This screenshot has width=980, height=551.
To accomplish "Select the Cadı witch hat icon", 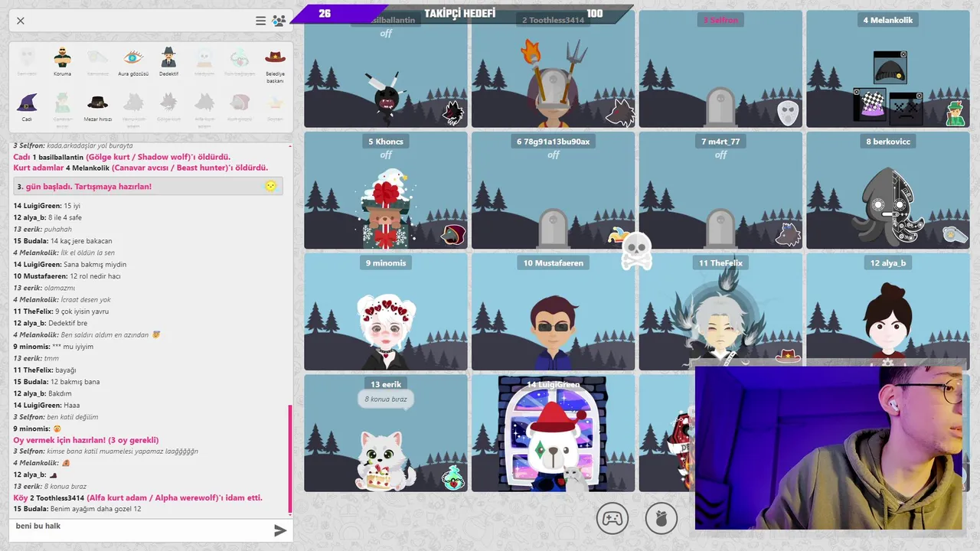I will pyautogui.click(x=27, y=103).
